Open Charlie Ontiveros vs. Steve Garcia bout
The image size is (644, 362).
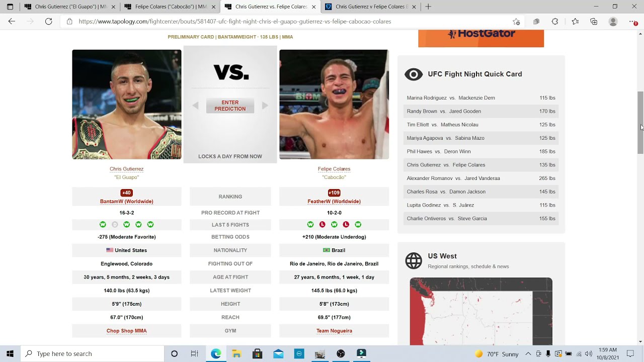pos(481,218)
